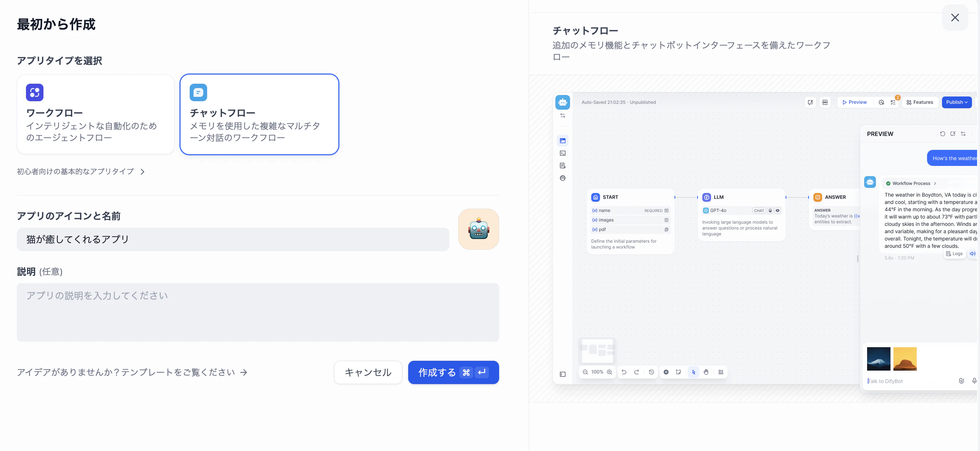Image resolution: width=980 pixels, height=451 pixels.
Task: Click the organize nodes icon
Action: tap(721, 372)
